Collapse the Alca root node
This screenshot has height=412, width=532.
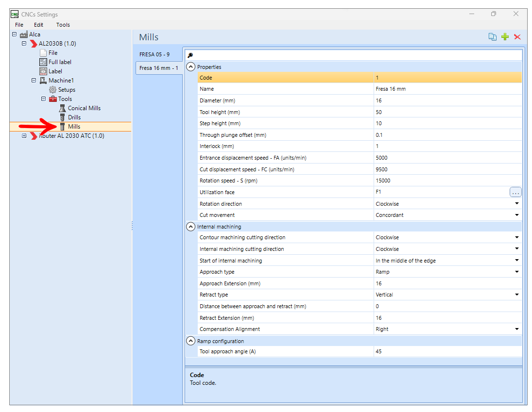tap(14, 34)
